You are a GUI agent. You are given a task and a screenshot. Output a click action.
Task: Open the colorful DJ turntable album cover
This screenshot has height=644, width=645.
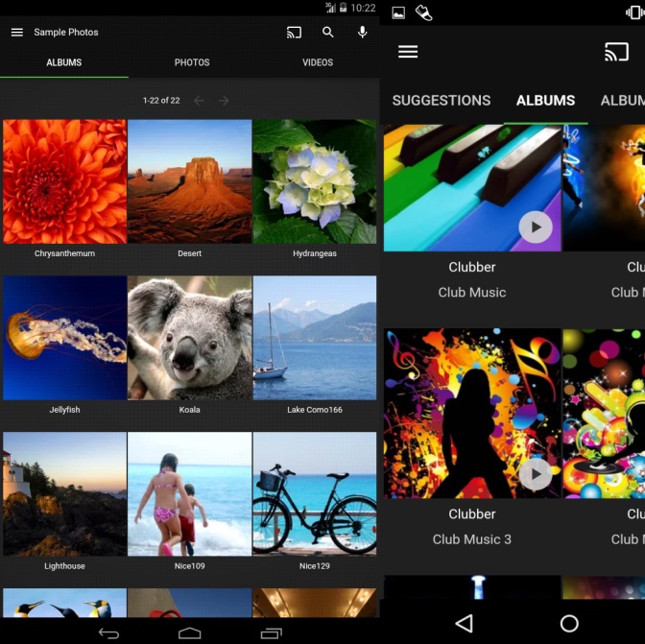(604, 414)
